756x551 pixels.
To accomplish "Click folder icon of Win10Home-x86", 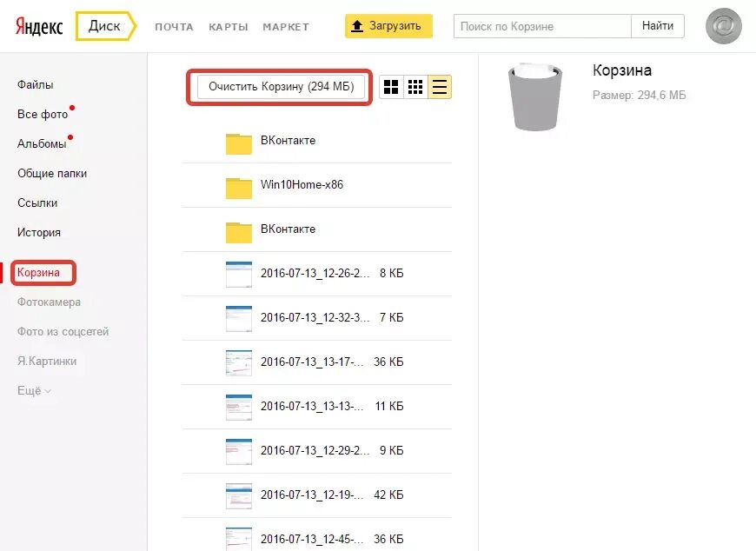I will point(239,188).
